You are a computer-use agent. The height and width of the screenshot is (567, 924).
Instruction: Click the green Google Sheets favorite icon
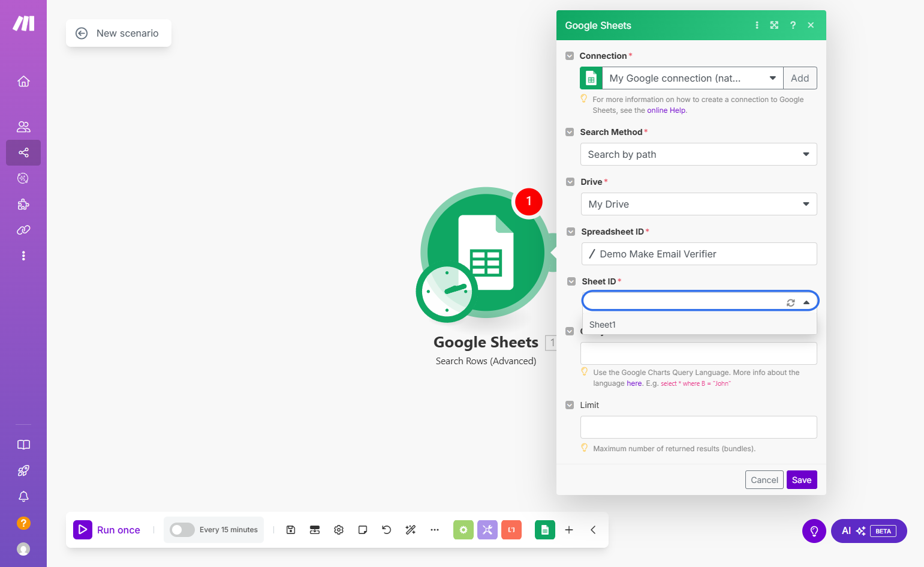pos(545,530)
